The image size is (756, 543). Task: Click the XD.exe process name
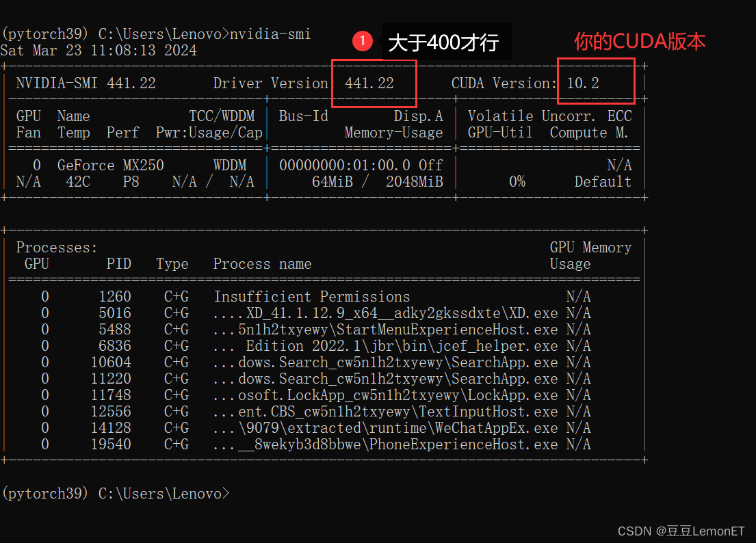click(385, 313)
